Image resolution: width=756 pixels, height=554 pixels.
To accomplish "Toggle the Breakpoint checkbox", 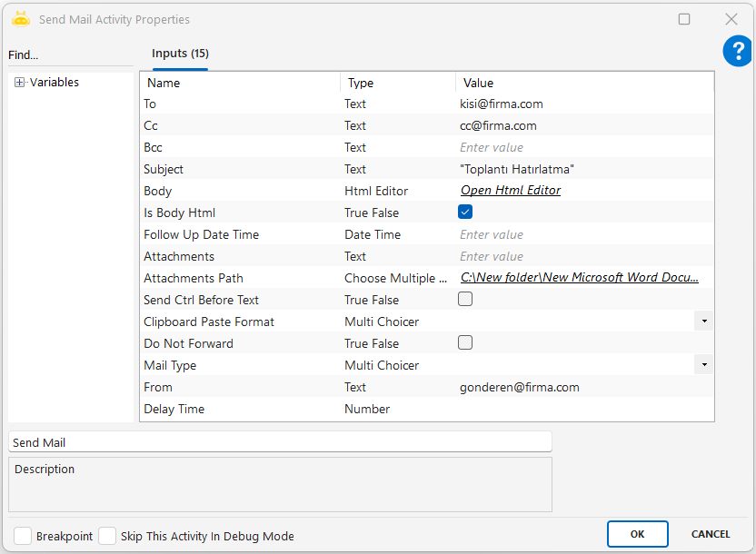I will [x=23, y=536].
